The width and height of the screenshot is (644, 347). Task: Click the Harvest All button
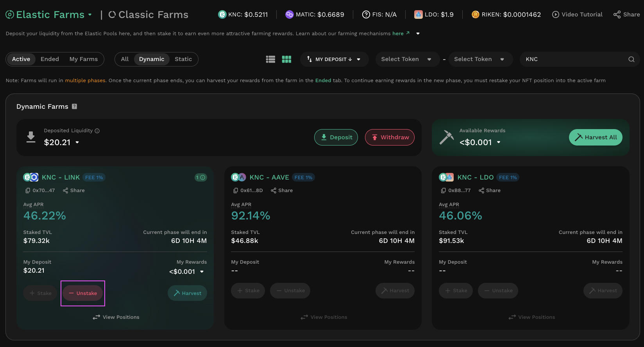coord(595,137)
